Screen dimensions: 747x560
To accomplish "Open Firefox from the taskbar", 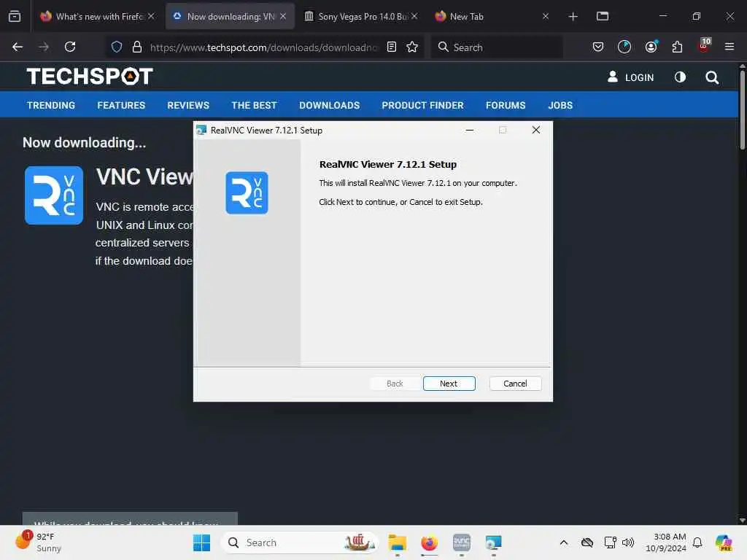I will pos(429,542).
